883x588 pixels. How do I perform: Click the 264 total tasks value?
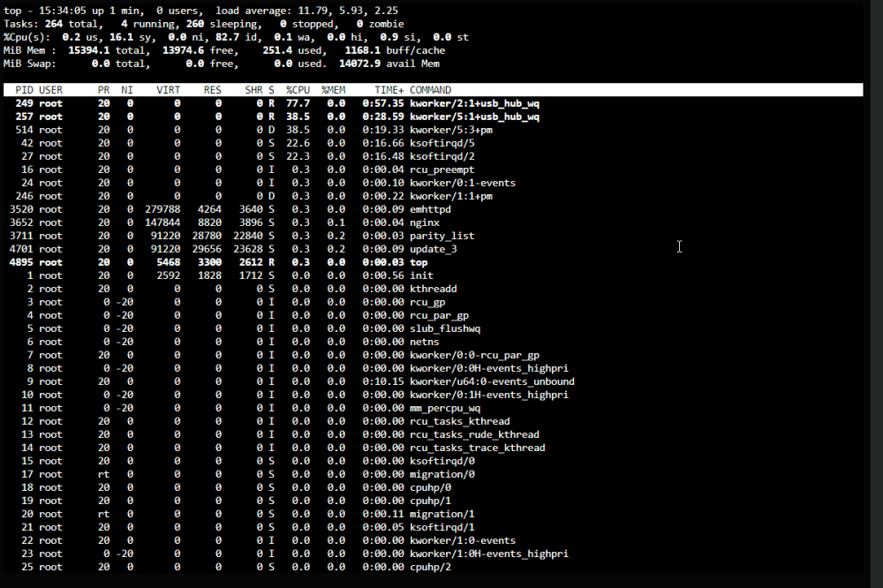pos(54,24)
